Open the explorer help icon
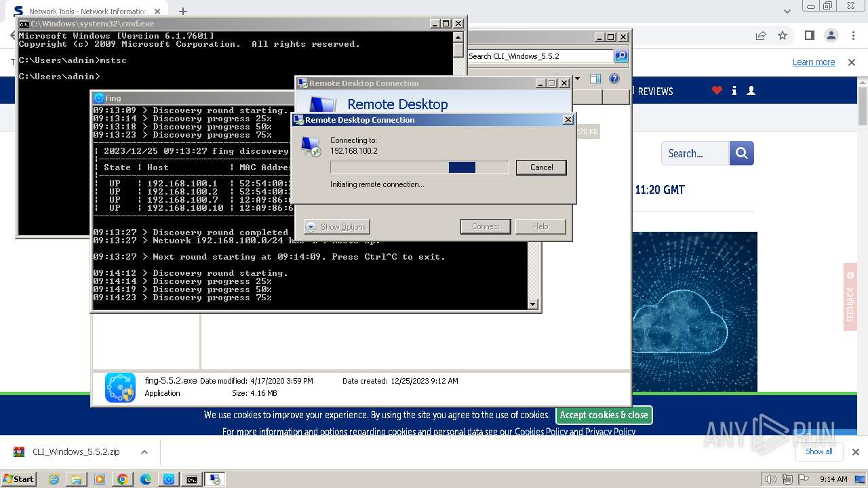Screen dimensions: 868x488 point(614,79)
